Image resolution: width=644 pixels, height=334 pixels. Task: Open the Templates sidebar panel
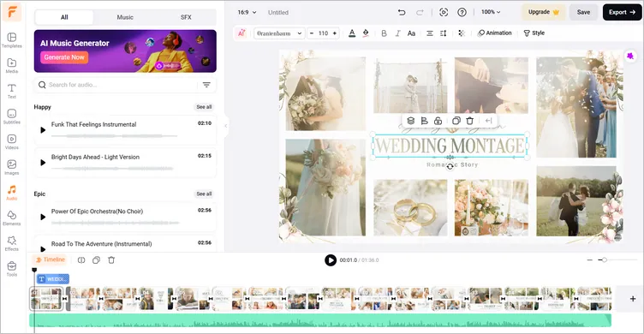coord(11,40)
